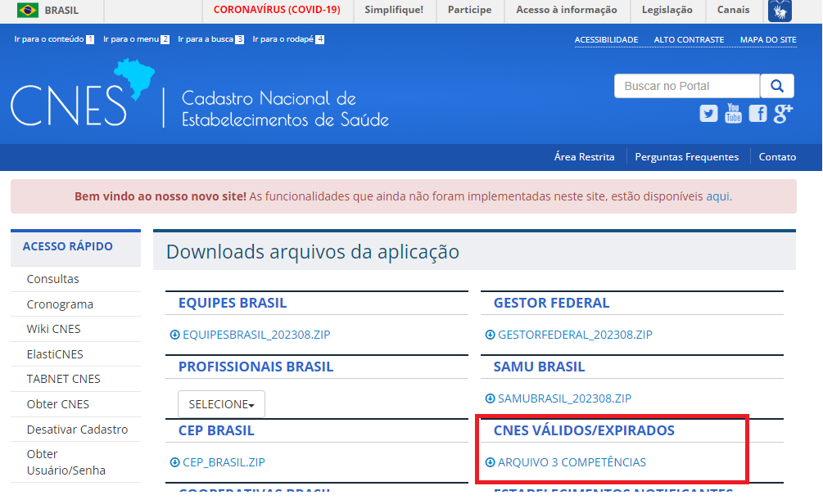The height and width of the screenshot is (504, 823).
Task: Open the Google Plus icon
Action: click(783, 114)
